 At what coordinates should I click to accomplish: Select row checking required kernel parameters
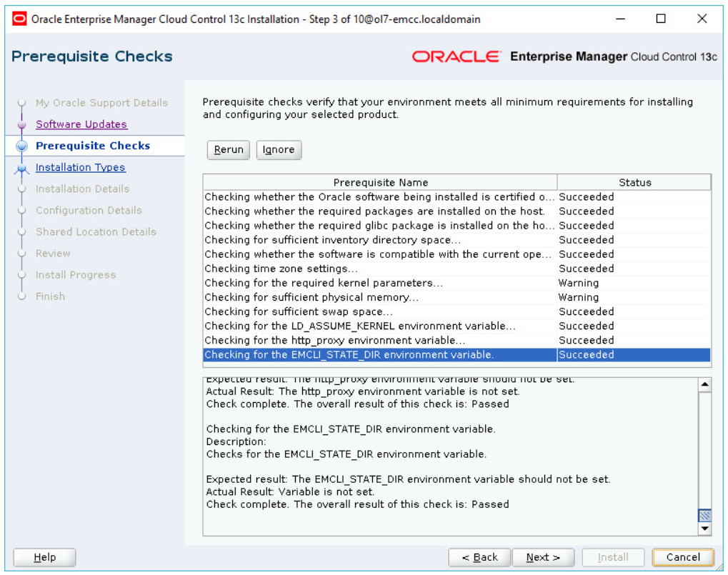pos(457,283)
